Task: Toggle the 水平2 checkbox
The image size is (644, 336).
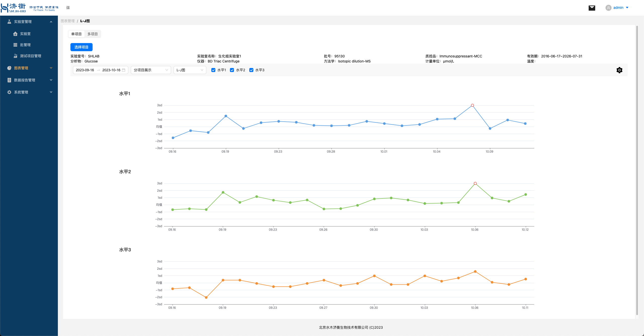Action: 232,70
